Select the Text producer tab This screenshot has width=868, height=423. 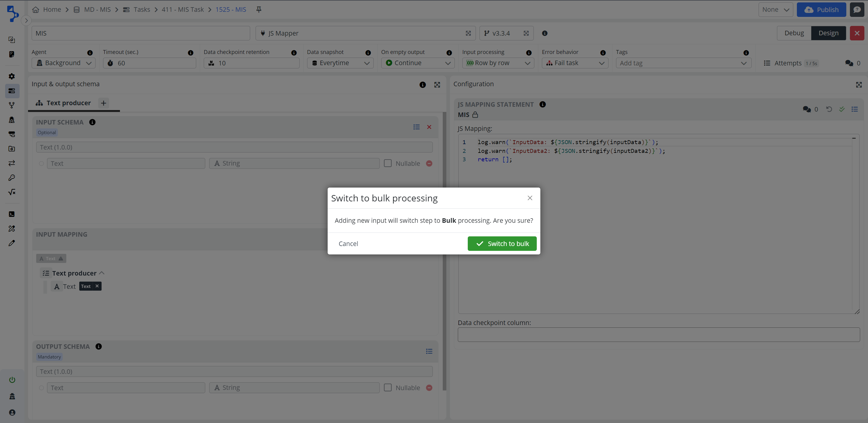point(68,103)
